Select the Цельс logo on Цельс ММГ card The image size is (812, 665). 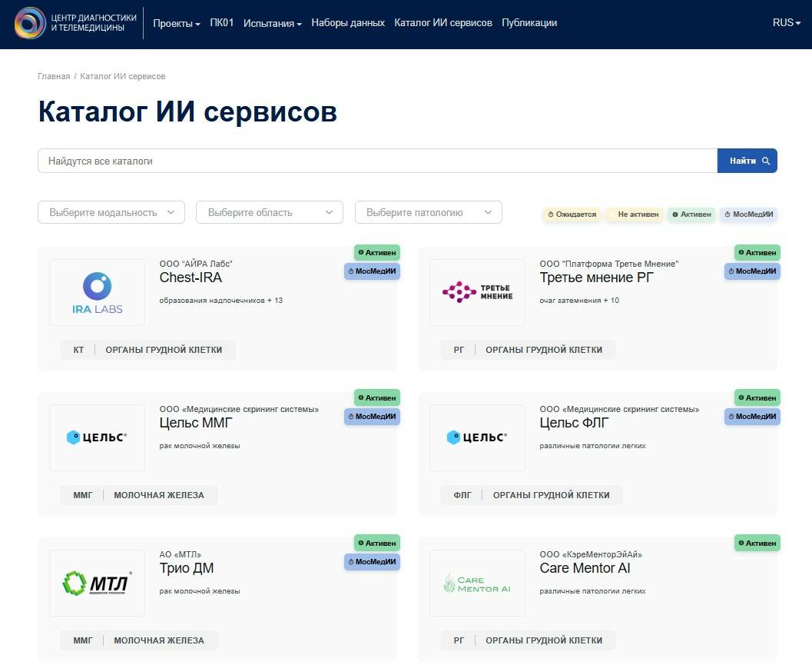coord(97,437)
